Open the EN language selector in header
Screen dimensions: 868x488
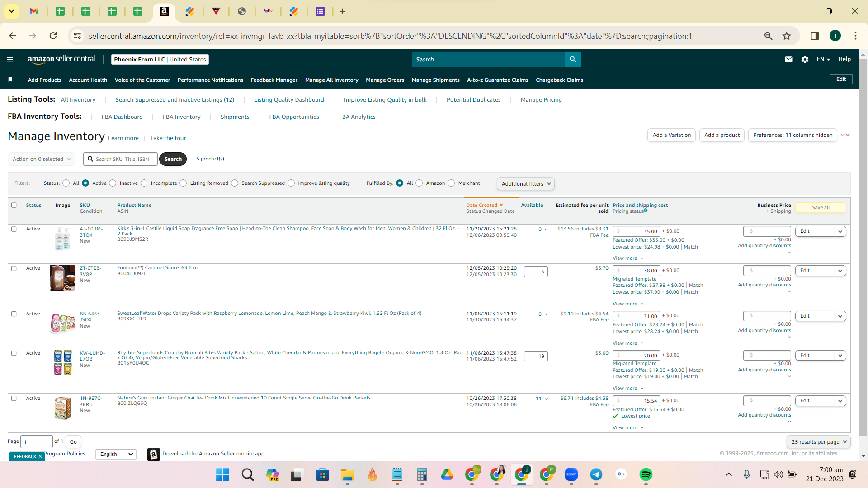pos(823,59)
